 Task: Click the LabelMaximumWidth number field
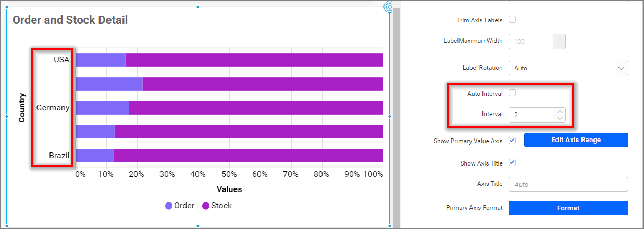click(530, 42)
